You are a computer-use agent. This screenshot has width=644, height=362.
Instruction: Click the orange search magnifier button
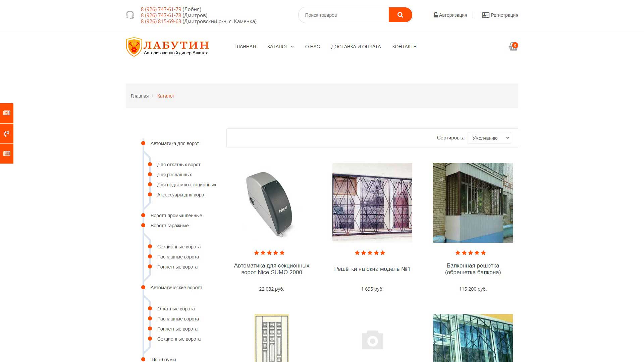coord(400,15)
